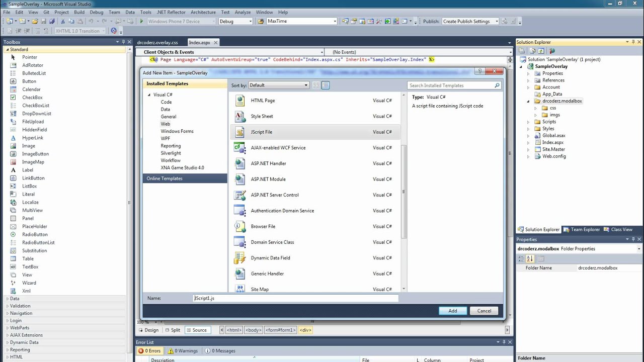Click the <form#form1> breadcrumb tag
The height and width of the screenshot is (362, 644).
click(280, 330)
